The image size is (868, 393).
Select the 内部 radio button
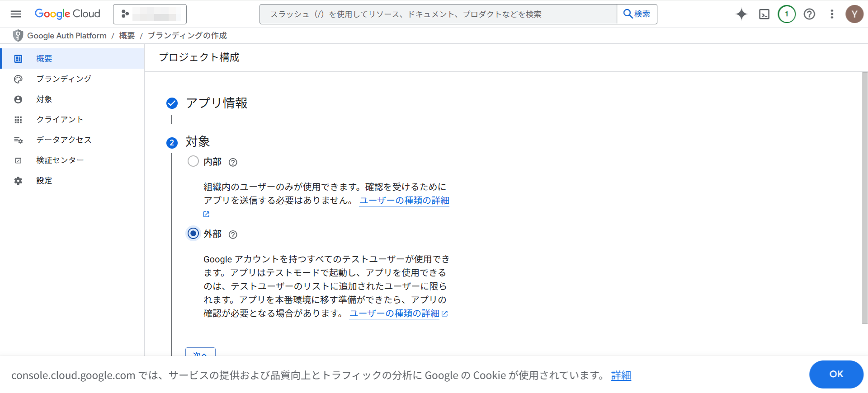tap(193, 161)
